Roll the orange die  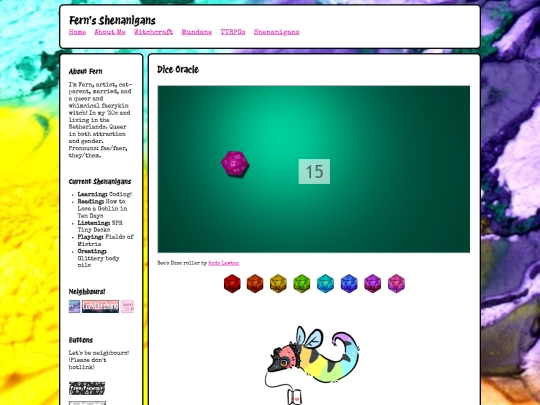[x=255, y=283]
